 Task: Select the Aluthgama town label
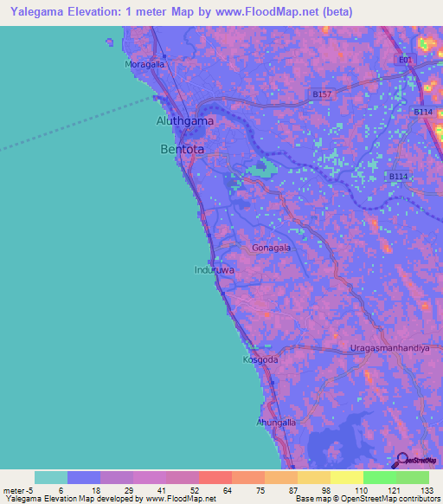pyautogui.click(x=184, y=121)
